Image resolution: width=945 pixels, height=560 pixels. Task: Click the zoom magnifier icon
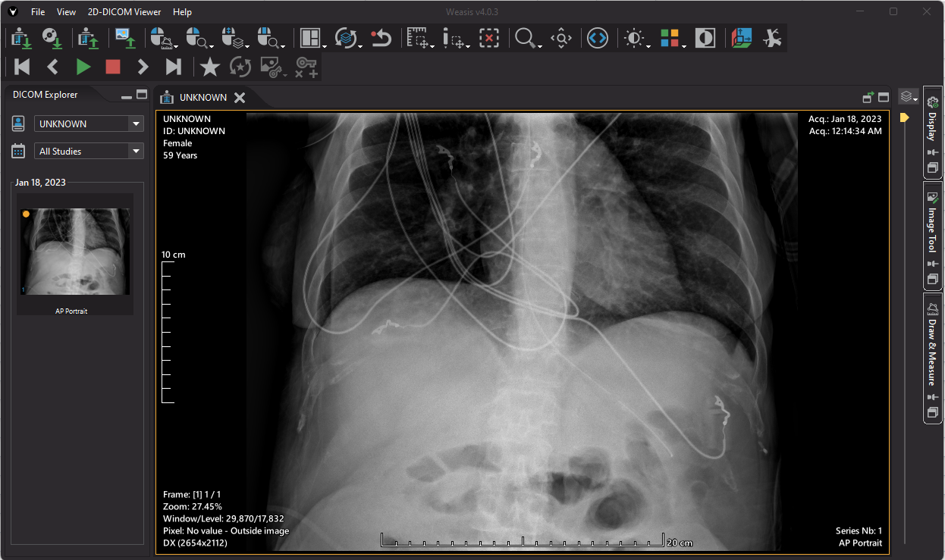[x=527, y=38]
